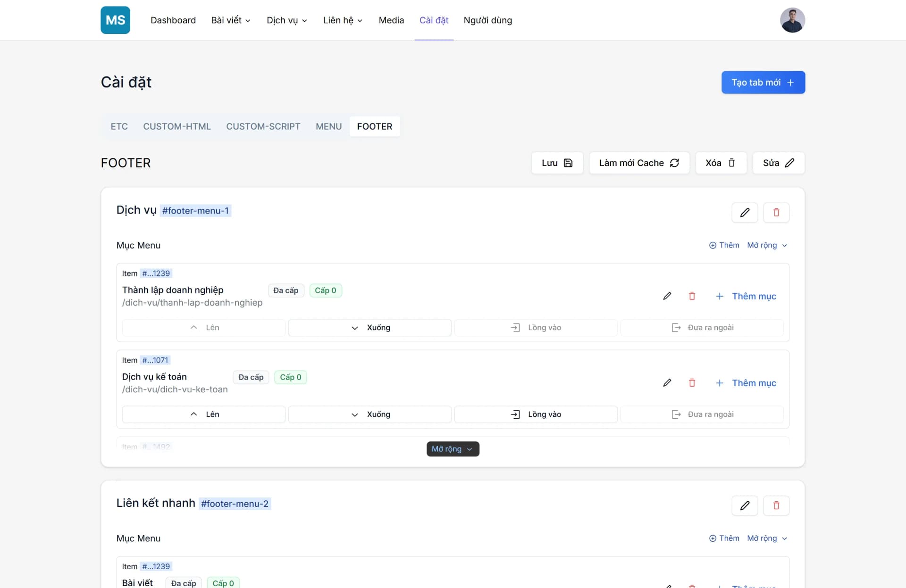Save the footer using Lưu
The width and height of the screenshot is (906, 588).
pyautogui.click(x=557, y=163)
